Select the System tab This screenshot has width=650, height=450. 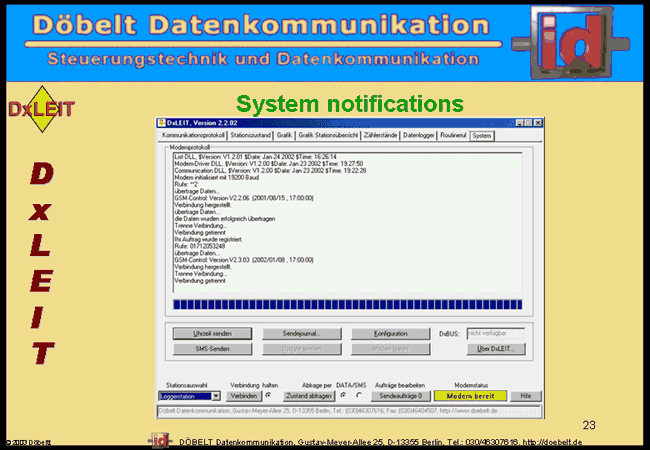(x=482, y=135)
